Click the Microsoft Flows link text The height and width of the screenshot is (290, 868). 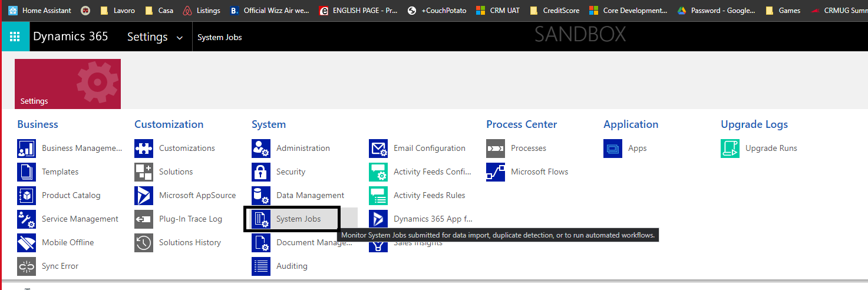540,172
